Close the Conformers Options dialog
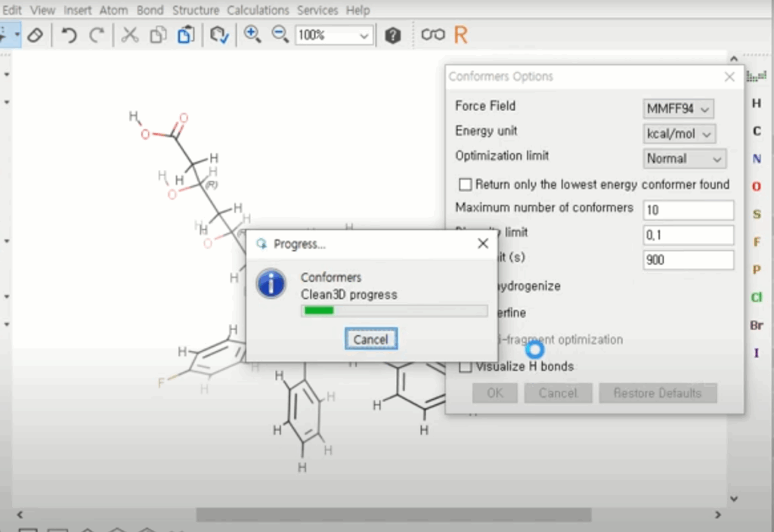This screenshot has width=774, height=532. pos(729,77)
